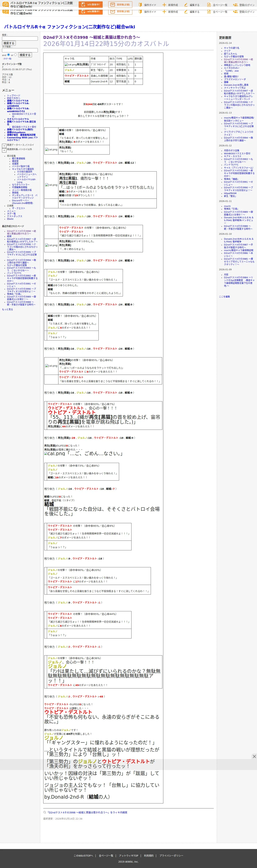The width and height of the screenshot is (257, 868).
Task: Focus the 検索 keyword input field
Action: (20, 38)
